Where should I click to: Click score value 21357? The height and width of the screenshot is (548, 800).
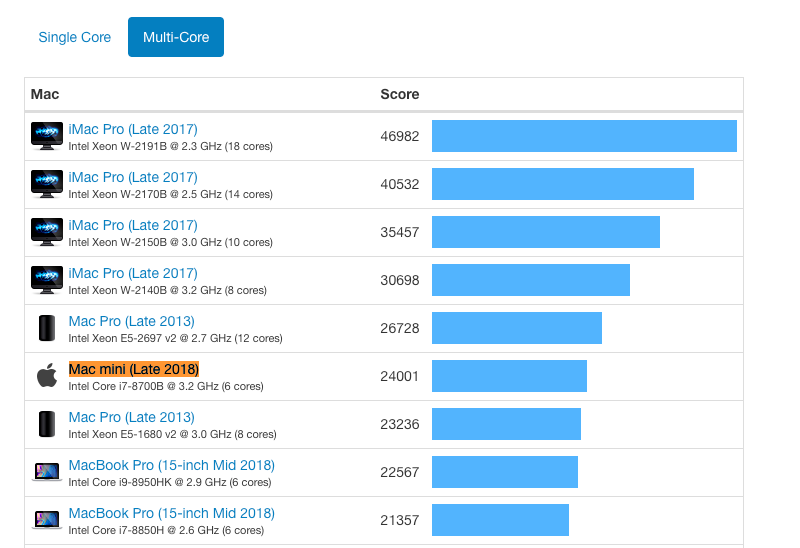(x=399, y=520)
